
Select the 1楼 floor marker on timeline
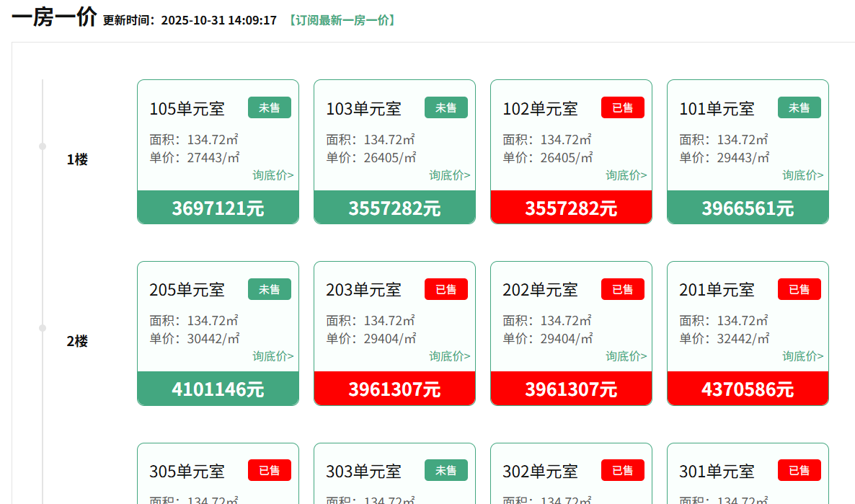click(x=77, y=159)
